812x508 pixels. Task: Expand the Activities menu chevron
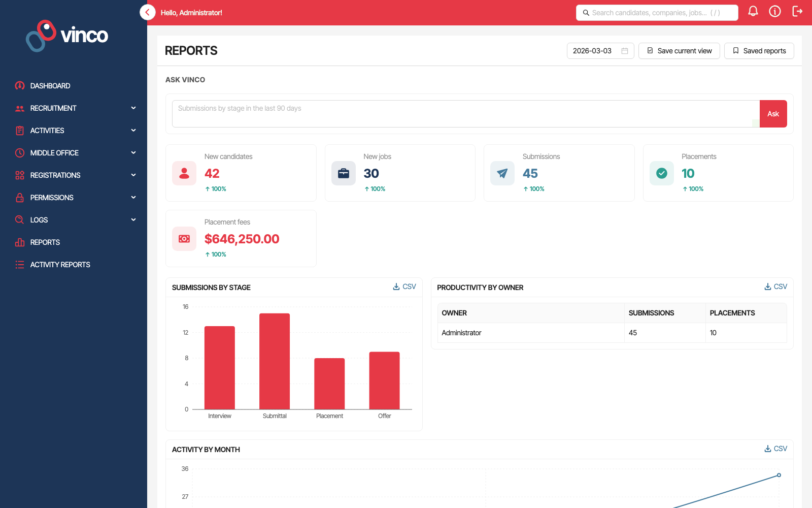pyautogui.click(x=133, y=130)
